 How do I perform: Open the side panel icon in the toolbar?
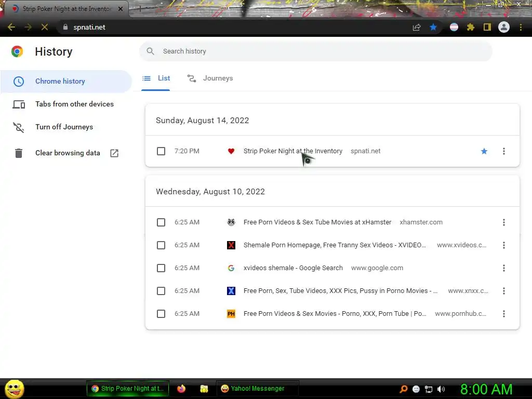(x=487, y=27)
